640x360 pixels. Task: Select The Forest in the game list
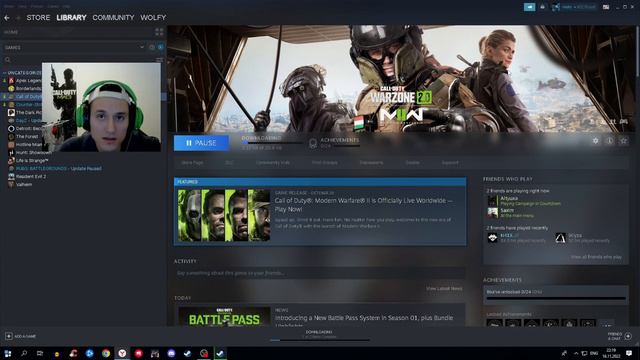[x=27, y=136]
